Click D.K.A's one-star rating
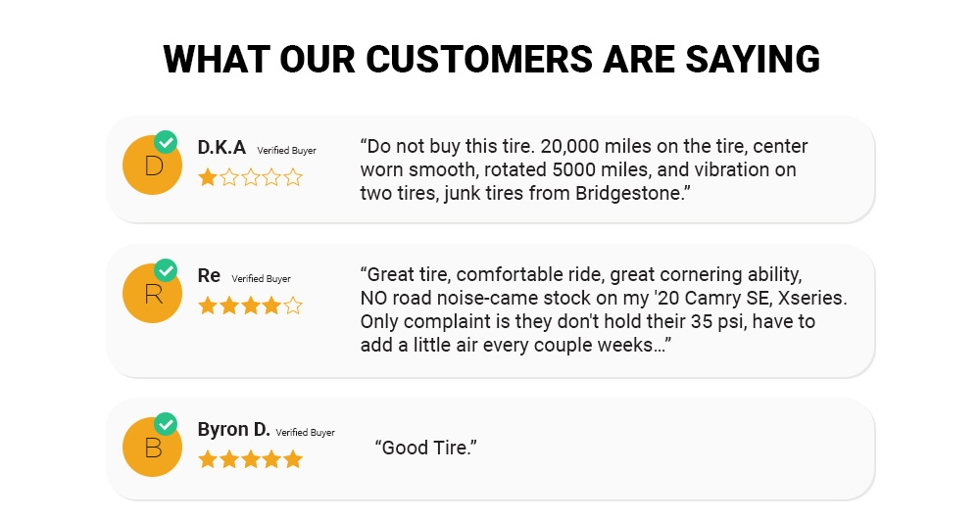This screenshot has height=520, width=980. click(250, 177)
